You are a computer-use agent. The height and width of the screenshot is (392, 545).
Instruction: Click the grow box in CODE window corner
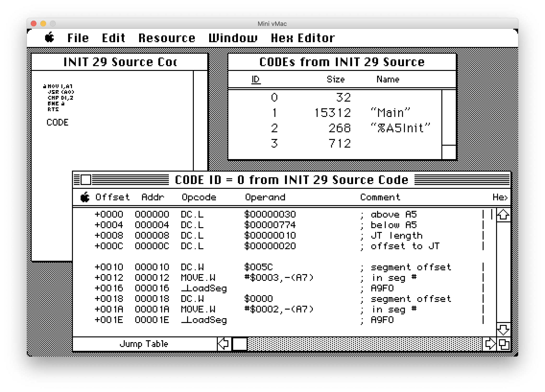(x=504, y=344)
